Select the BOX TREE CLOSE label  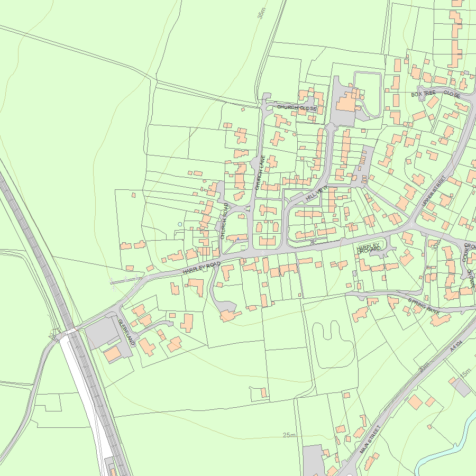[x=436, y=94]
